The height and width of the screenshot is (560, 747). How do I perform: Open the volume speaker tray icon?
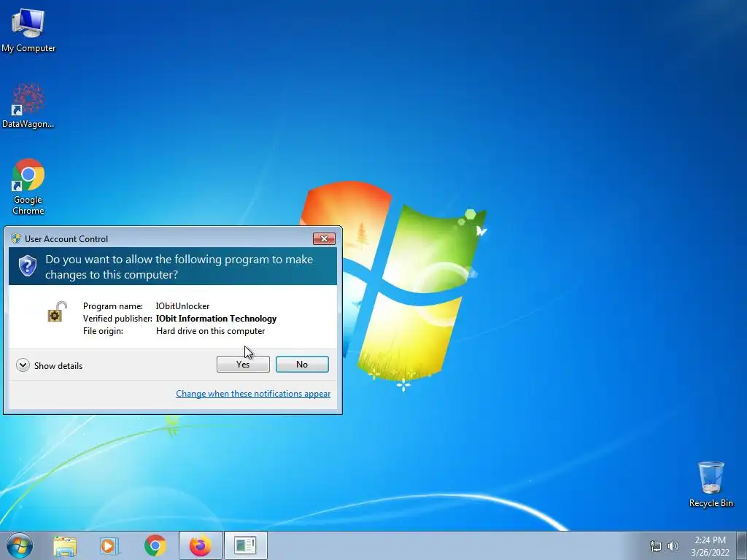[x=673, y=546]
